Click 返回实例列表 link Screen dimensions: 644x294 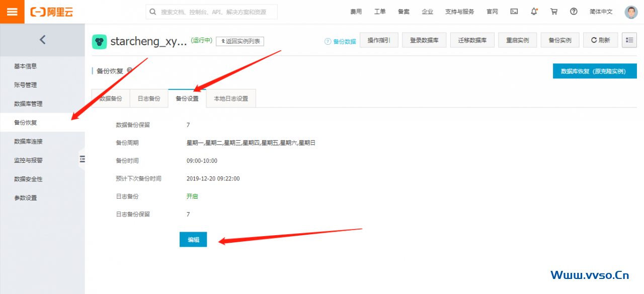(x=240, y=41)
